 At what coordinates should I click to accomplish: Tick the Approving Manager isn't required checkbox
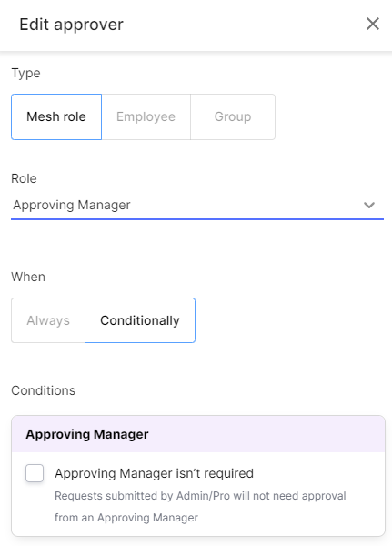[x=35, y=473]
